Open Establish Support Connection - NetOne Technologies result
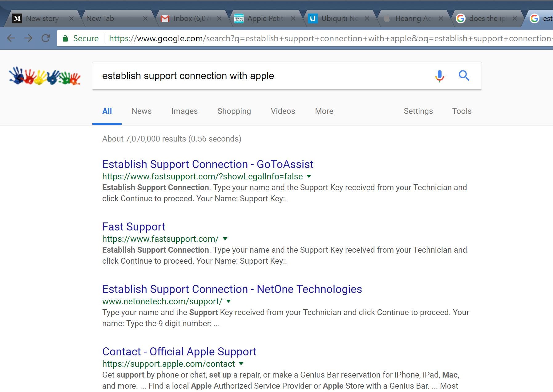Viewport: 553px width, 392px height. [x=232, y=289]
